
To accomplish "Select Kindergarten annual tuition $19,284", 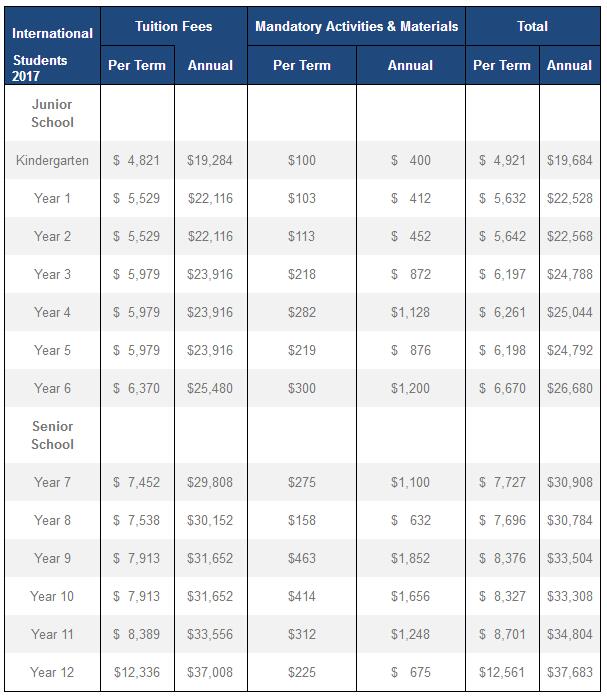I will (x=210, y=160).
